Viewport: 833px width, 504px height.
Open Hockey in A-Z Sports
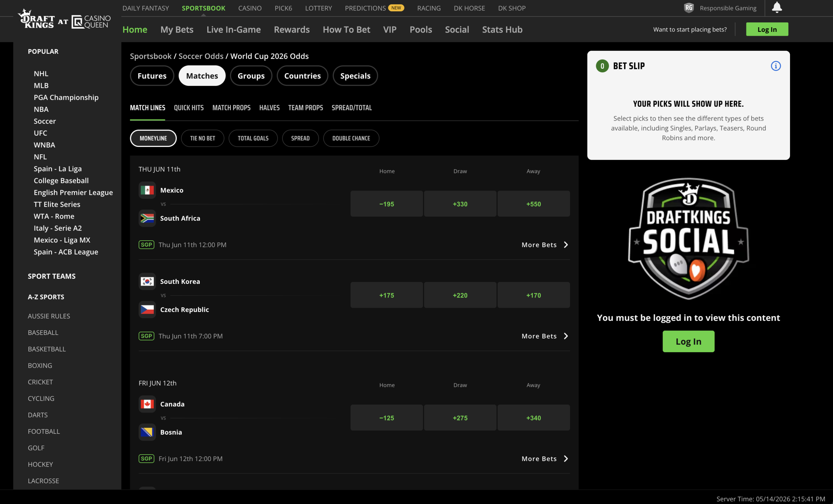[40, 464]
